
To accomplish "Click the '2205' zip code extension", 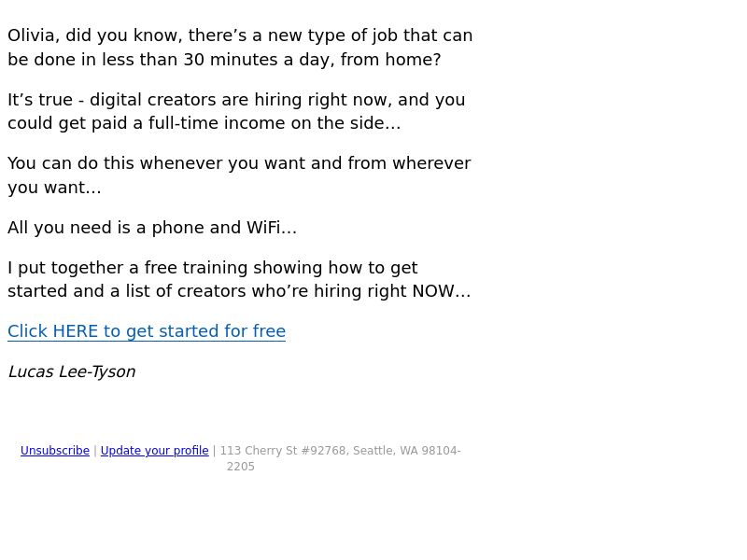I will [x=241, y=466].
